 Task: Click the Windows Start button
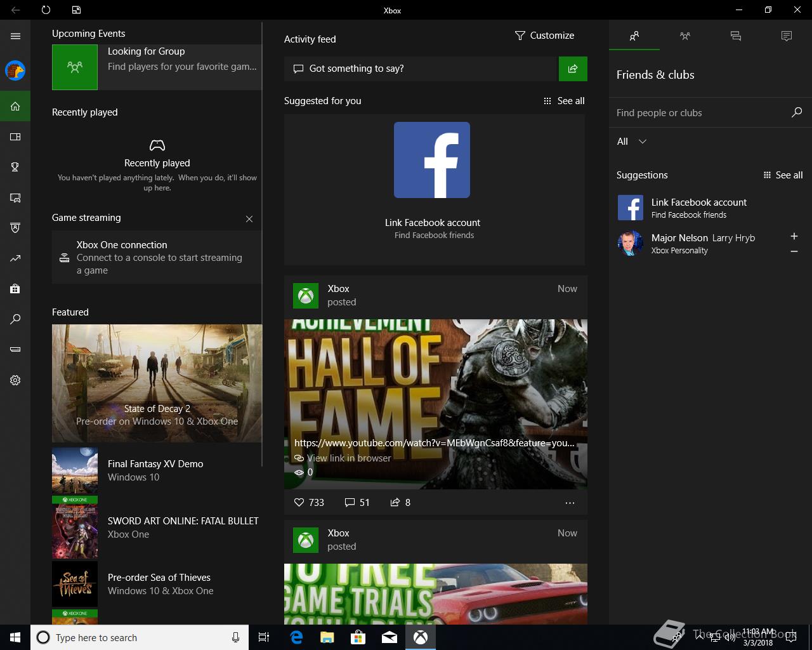[15, 637]
